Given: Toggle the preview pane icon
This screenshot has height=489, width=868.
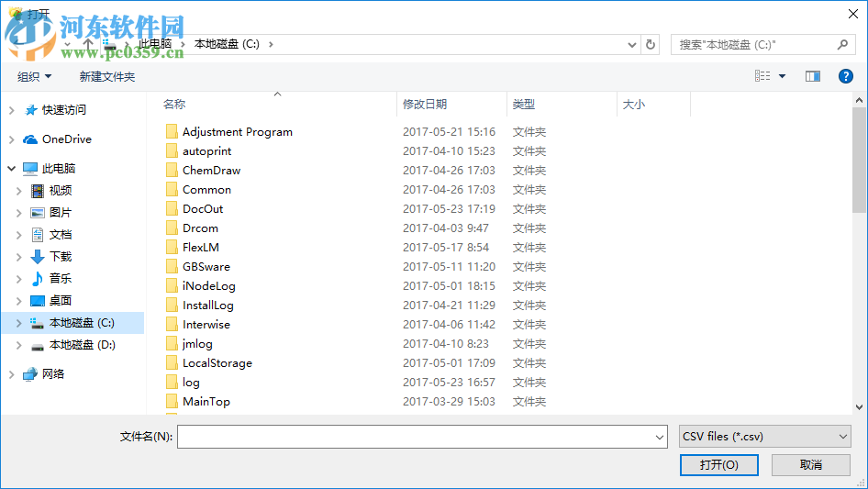Looking at the screenshot, I should click(813, 76).
